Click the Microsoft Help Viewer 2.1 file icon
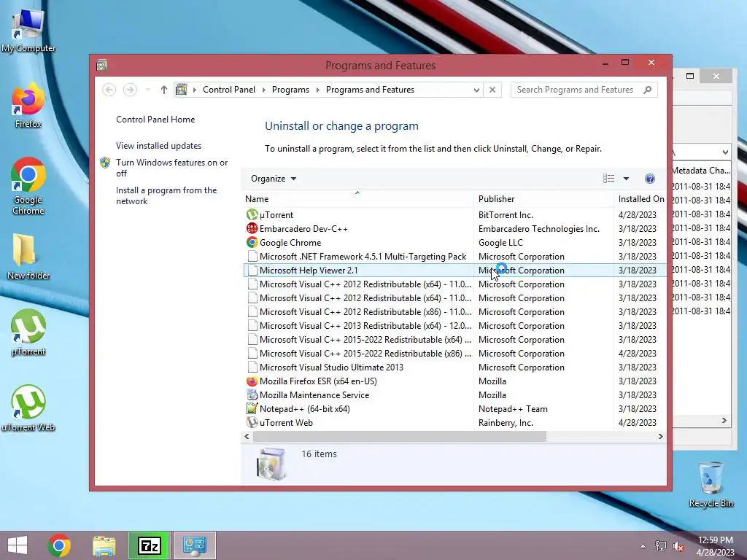The height and width of the screenshot is (560, 747). [x=252, y=270]
